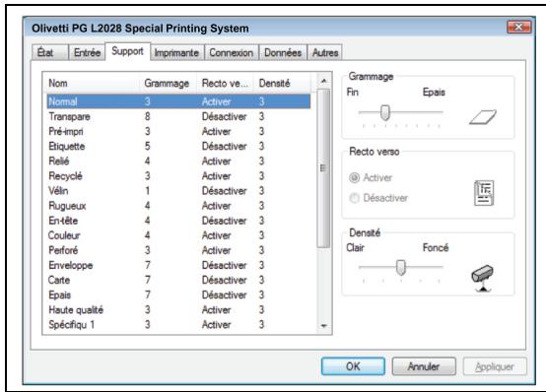This screenshot has width=546, height=392.
Task: Click the Recto ve... column header
Action: [x=225, y=83]
